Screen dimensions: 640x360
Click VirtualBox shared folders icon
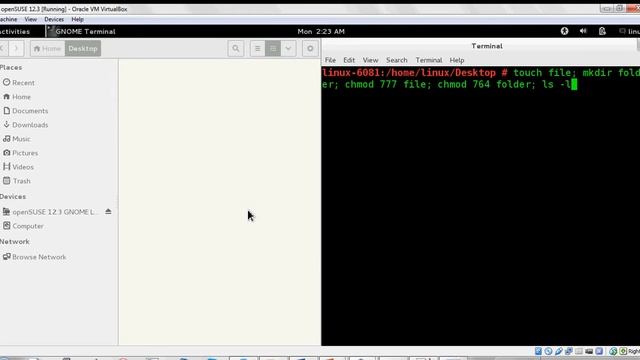[579, 351]
